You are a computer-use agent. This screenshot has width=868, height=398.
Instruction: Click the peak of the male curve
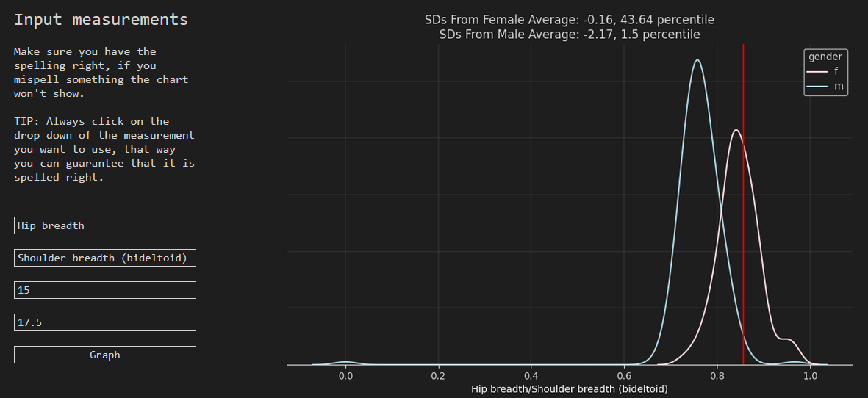pyautogui.click(x=697, y=59)
